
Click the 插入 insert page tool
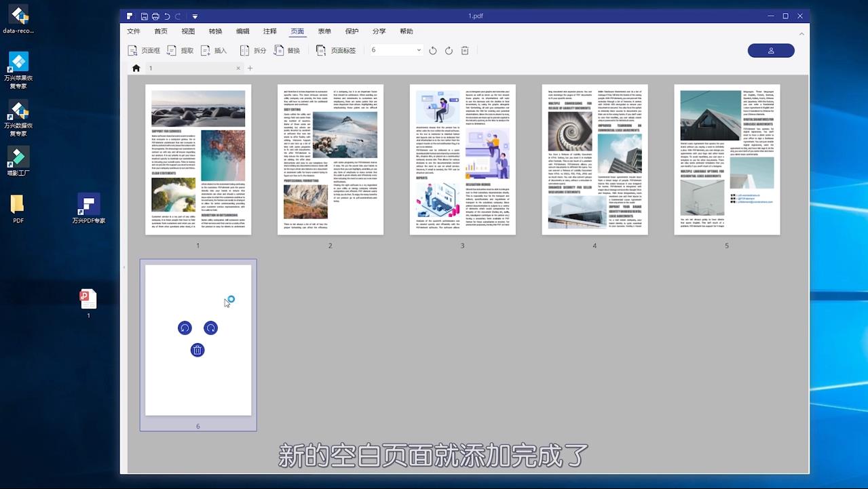pyautogui.click(x=214, y=50)
